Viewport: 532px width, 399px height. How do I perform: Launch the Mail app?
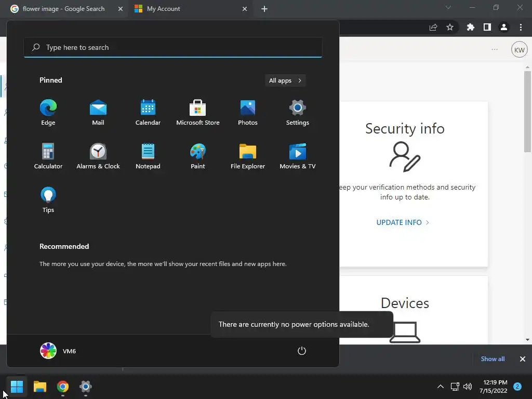[98, 113]
